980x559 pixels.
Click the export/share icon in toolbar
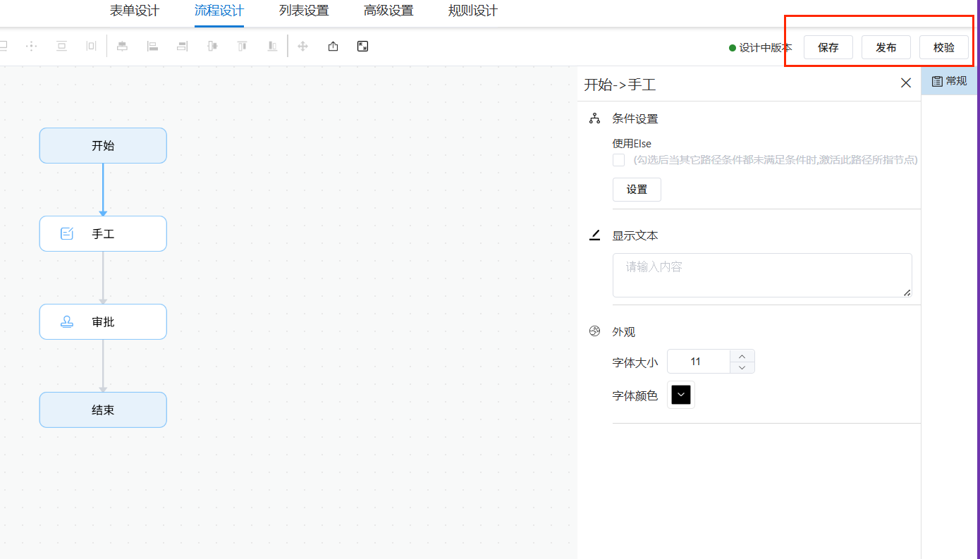pos(333,47)
